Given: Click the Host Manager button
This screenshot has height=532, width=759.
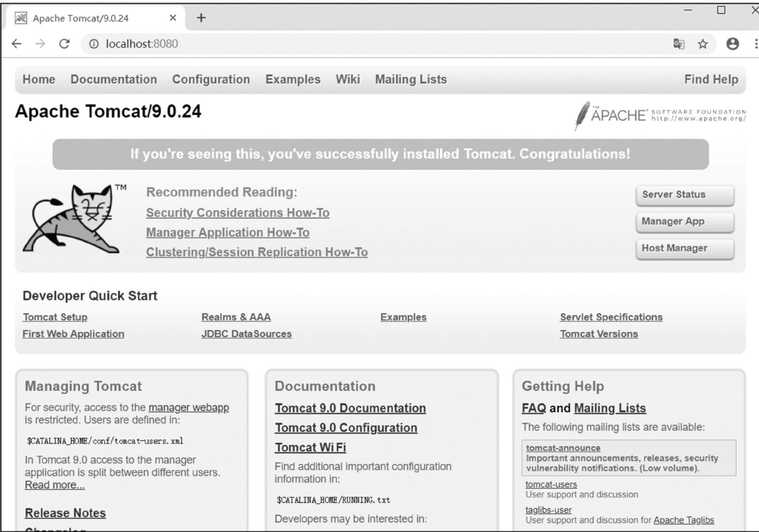Looking at the screenshot, I should pos(685,249).
